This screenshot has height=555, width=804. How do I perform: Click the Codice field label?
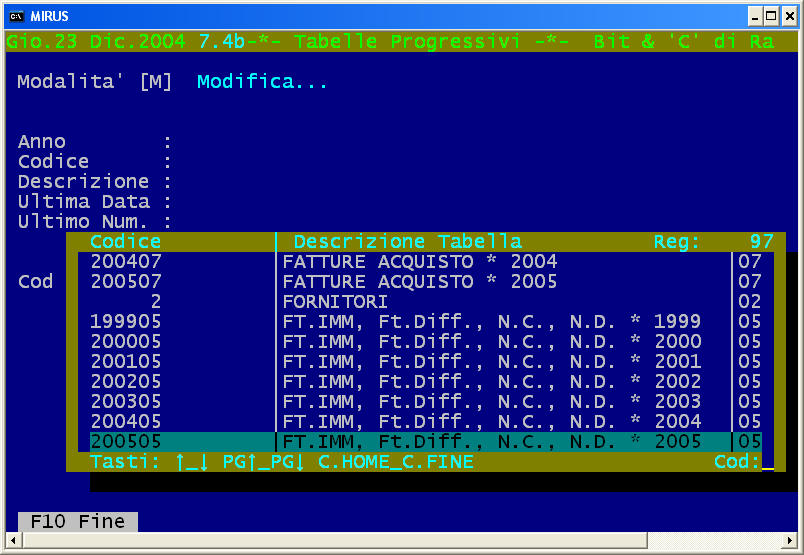[53, 162]
